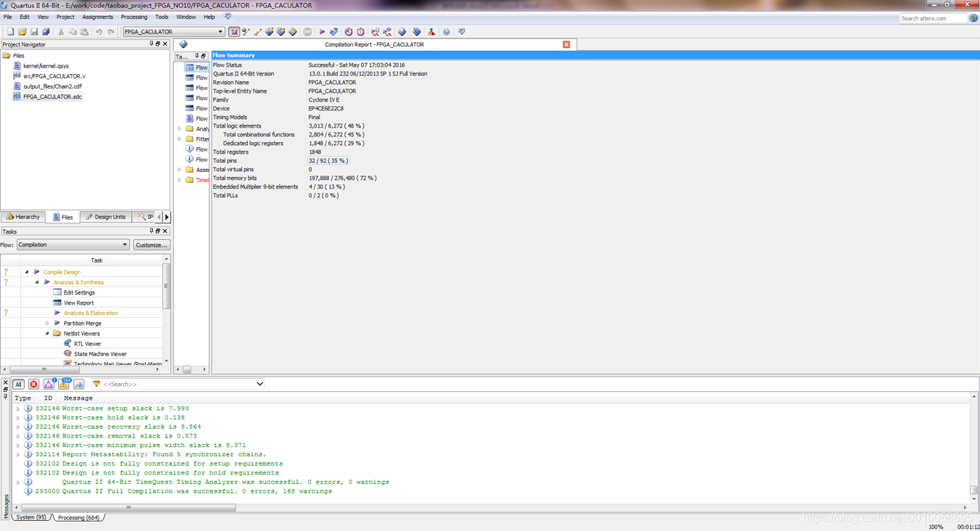Click the New file toolbar icon
The image size is (980, 531).
10,32
